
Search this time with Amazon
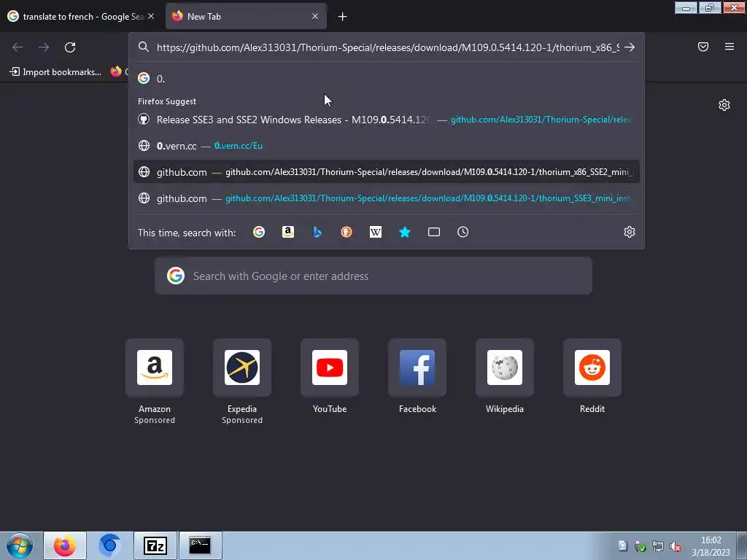coord(288,232)
